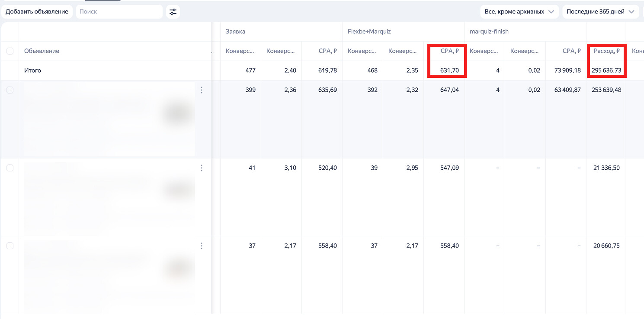Screen dimensions: 644x319
Task: Open the 'Все, кроме архивных' dropdown
Action: (519, 12)
